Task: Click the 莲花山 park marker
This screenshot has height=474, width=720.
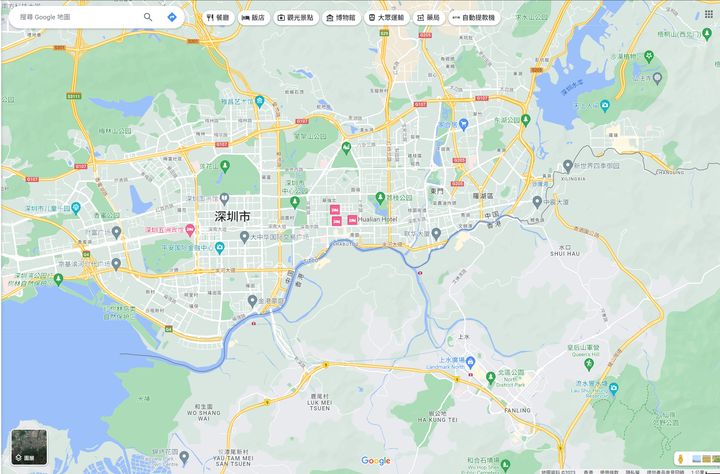Action: click(225, 166)
